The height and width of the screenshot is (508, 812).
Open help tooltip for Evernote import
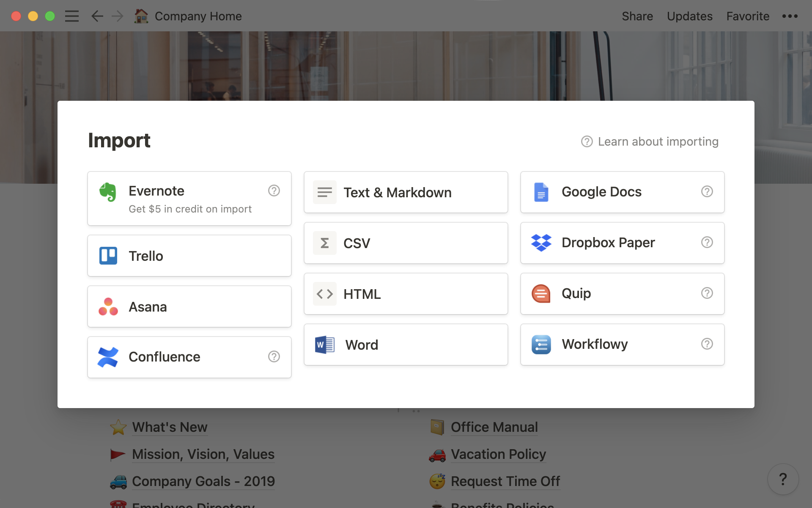(273, 190)
